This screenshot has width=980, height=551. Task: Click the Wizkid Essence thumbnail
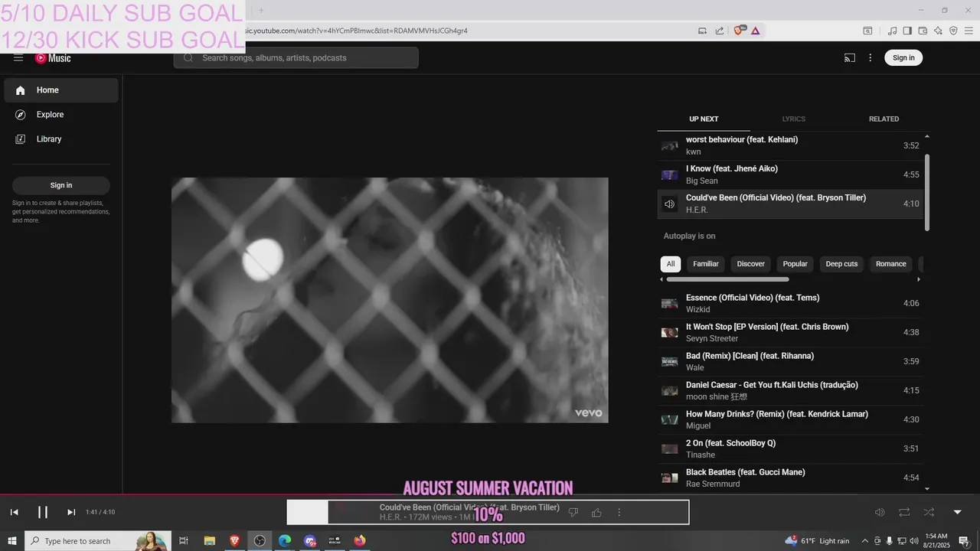coord(669,304)
